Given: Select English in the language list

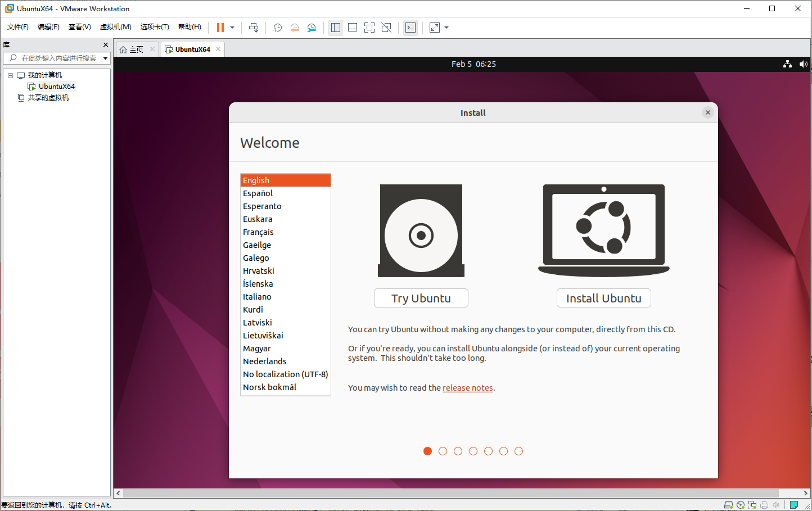Looking at the screenshot, I should point(286,180).
